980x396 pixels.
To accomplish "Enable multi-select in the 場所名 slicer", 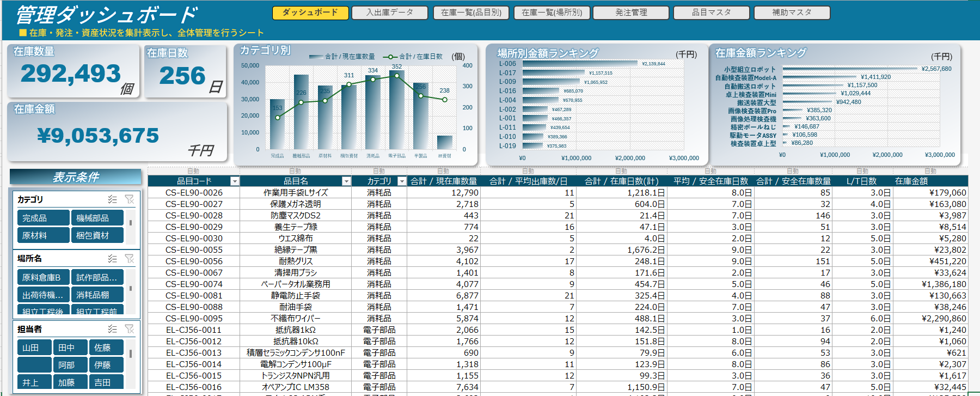I will click(x=112, y=258).
